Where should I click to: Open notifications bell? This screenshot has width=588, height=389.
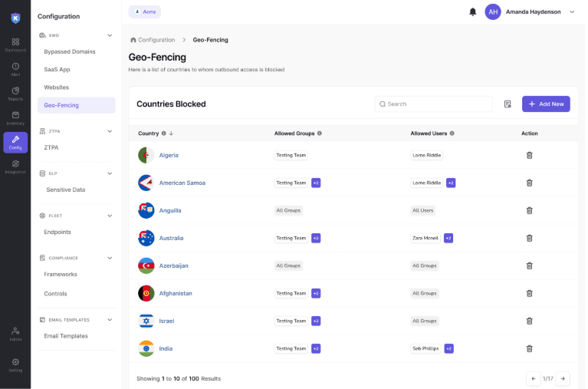[472, 12]
